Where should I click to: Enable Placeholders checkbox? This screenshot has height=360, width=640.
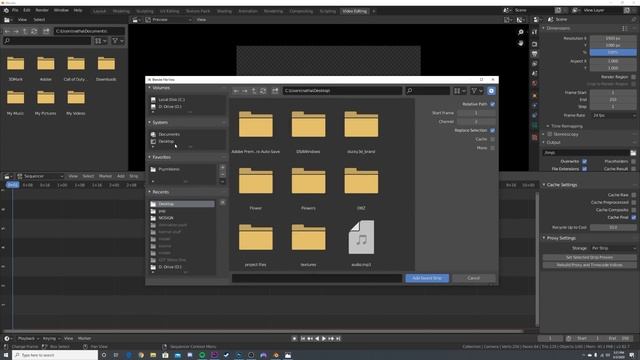point(633,161)
